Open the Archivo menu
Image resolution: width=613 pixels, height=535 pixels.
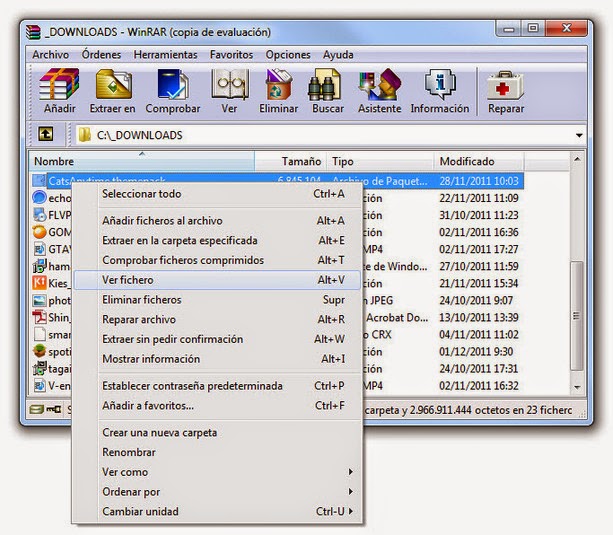pyautogui.click(x=50, y=54)
